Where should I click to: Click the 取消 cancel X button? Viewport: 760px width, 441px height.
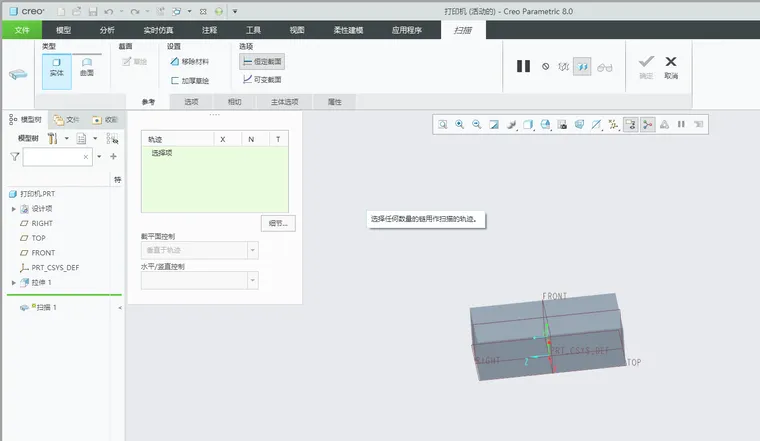pyautogui.click(x=671, y=67)
